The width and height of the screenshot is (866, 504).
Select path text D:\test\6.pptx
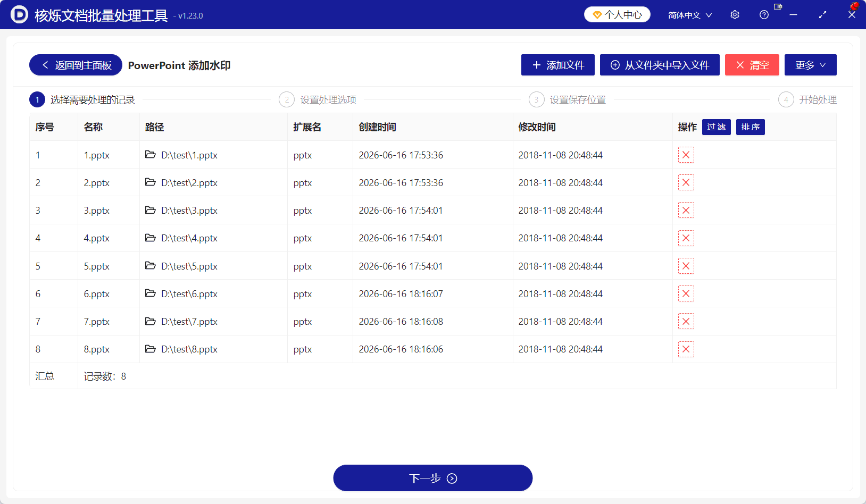189,294
